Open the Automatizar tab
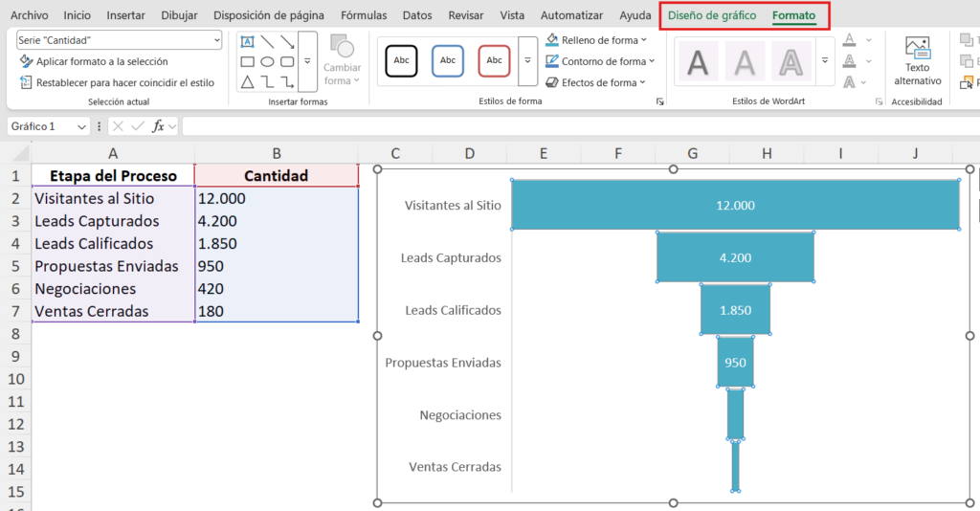This screenshot has width=980, height=511. coord(572,15)
